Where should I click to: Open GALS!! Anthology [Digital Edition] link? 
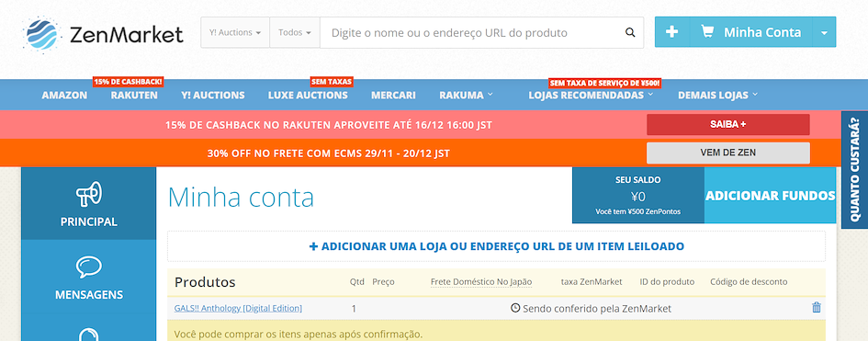[x=238, y=308]
